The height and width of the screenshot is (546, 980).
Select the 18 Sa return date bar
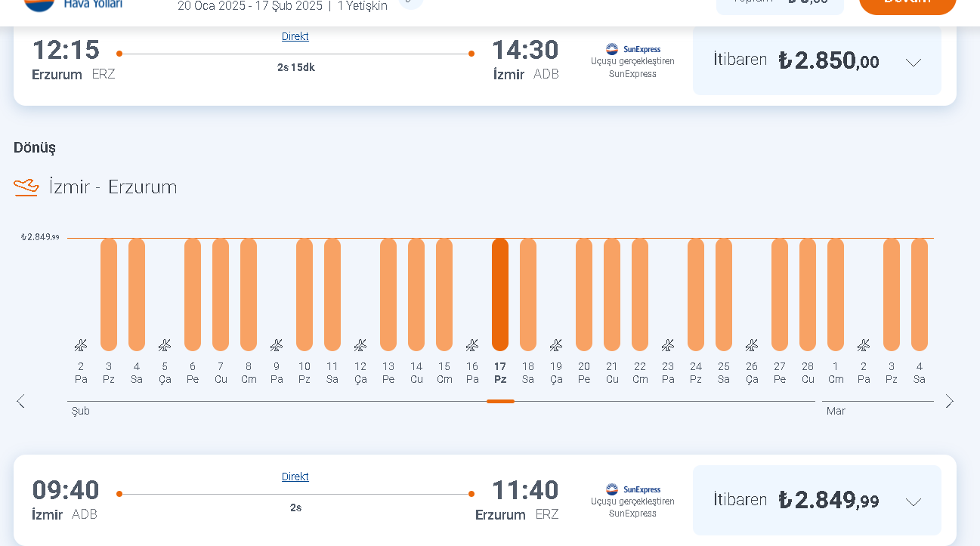[528, 295]
